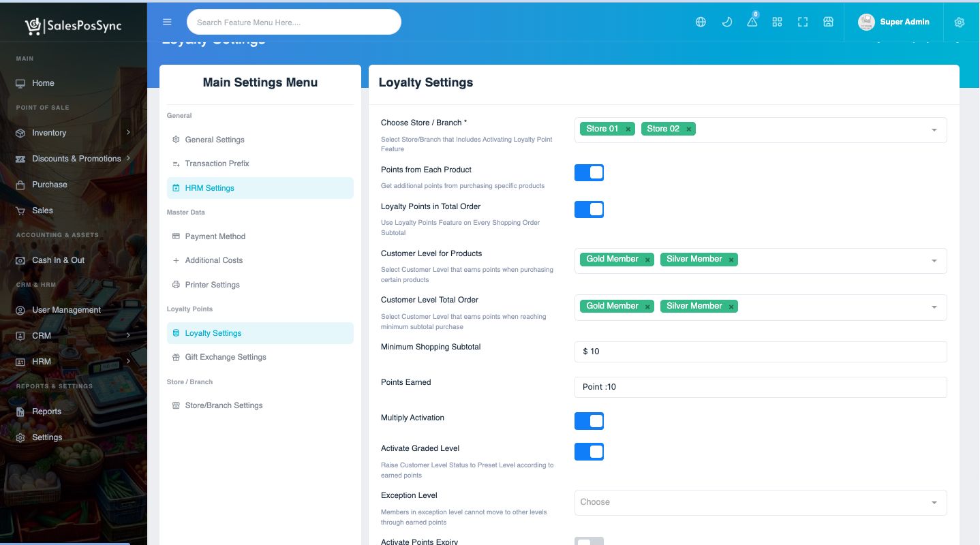
Task: Open the store shop icon in header
Action: point(828,22)
